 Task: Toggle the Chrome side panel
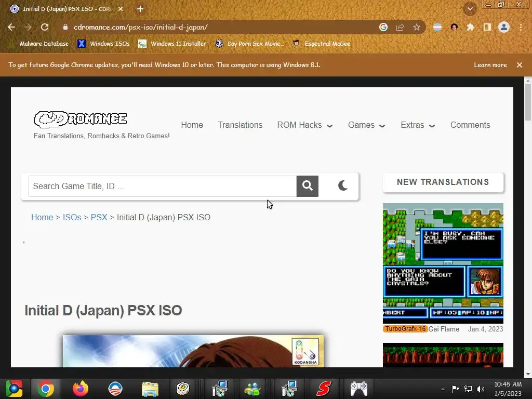(487, 27)
